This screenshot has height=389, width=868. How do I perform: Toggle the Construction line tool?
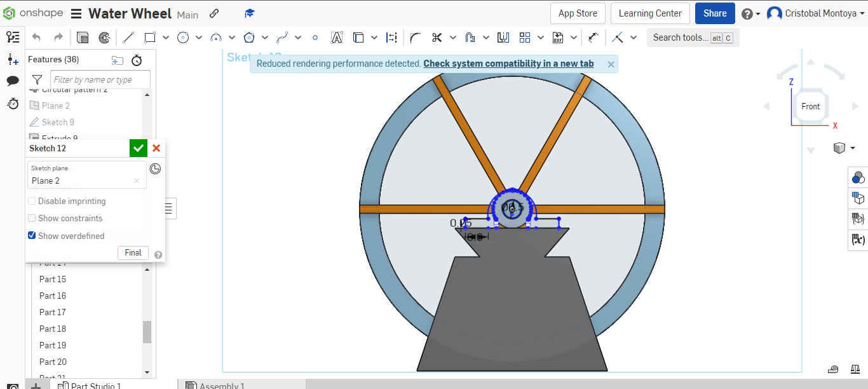click(616, 38)
